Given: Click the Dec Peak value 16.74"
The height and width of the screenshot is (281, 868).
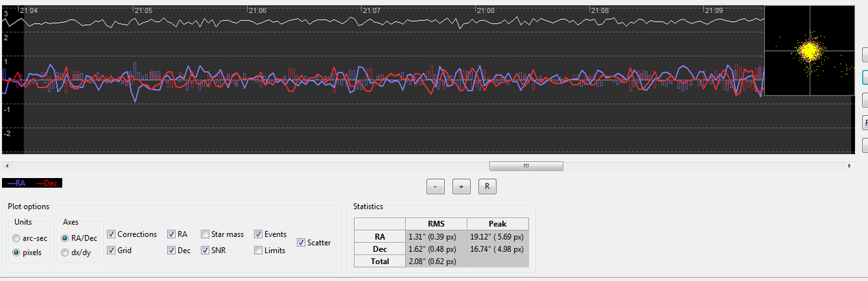Looking at the screenshot, I should pos(497,248).
